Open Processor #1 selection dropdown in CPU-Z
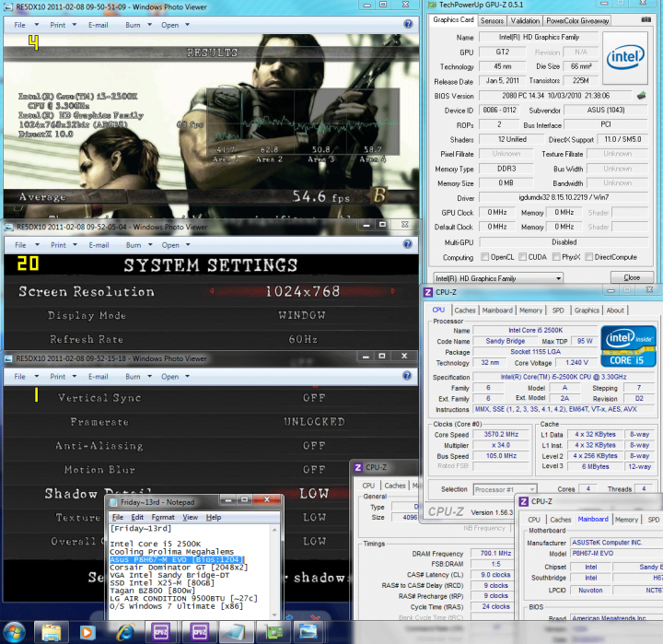 (x=505, y=489)
